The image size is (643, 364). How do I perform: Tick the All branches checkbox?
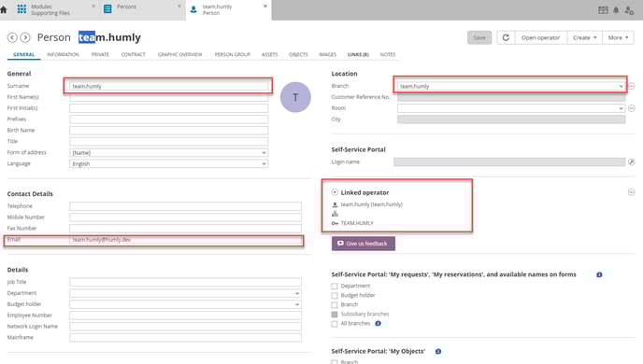[335, 324]
